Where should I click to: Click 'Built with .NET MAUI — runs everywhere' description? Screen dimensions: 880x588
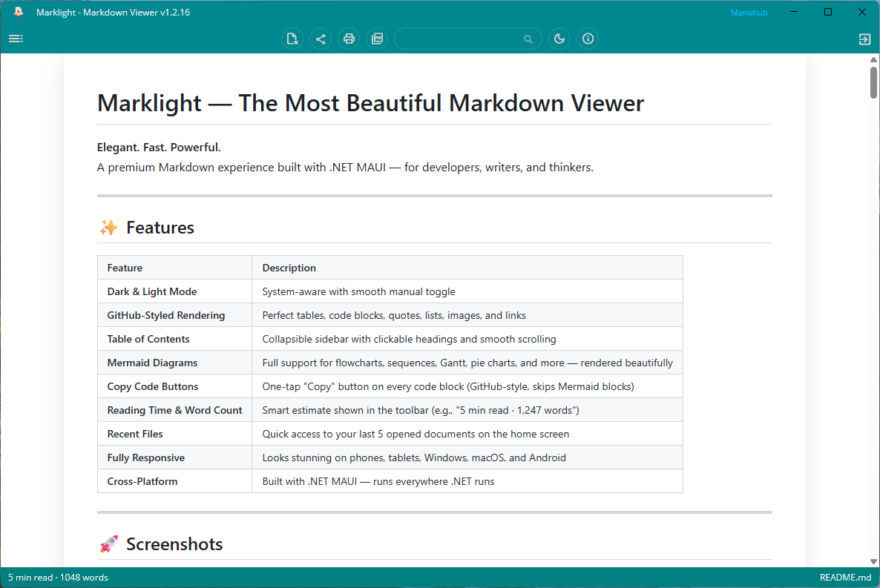tap(378, 481)
